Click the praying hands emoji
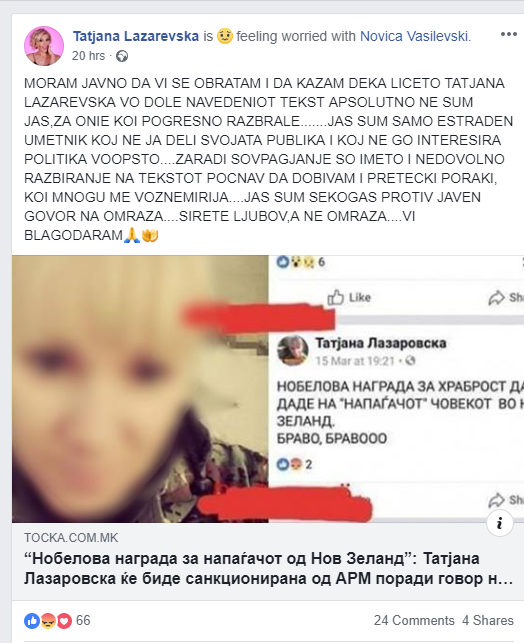This screenshot has width=524, height=643. tap(132, 235)
